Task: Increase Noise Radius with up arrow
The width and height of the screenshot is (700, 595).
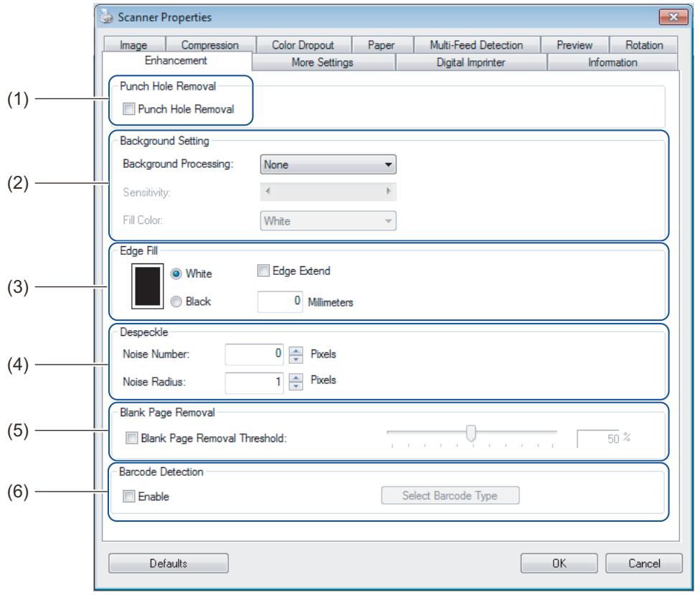Action: (x=296, y=378)
